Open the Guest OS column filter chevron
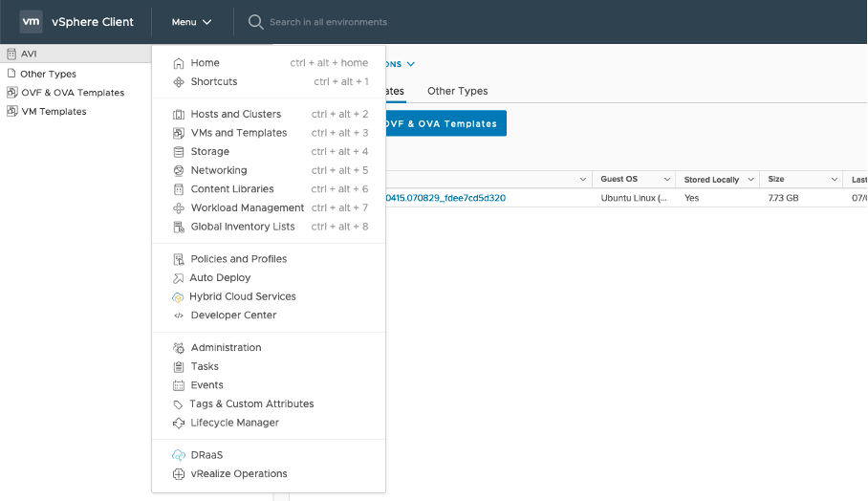The image size is (868, 501). click(667, 180)
